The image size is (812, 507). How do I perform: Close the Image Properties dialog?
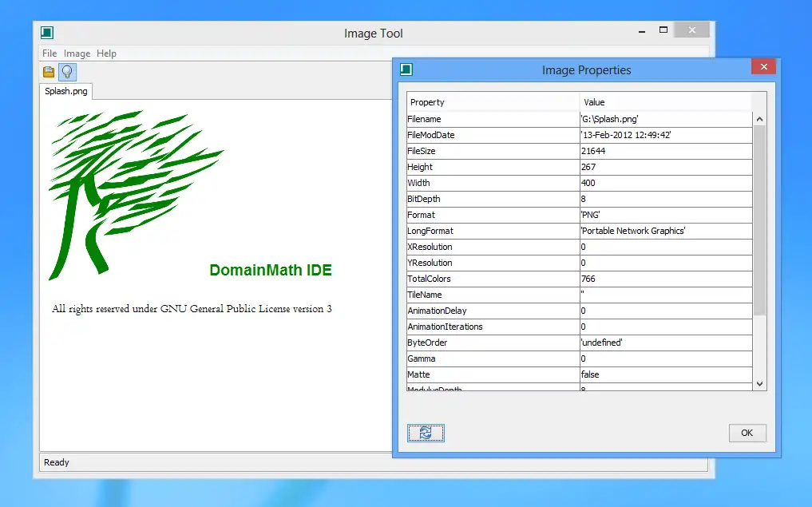tap(763, 67)
